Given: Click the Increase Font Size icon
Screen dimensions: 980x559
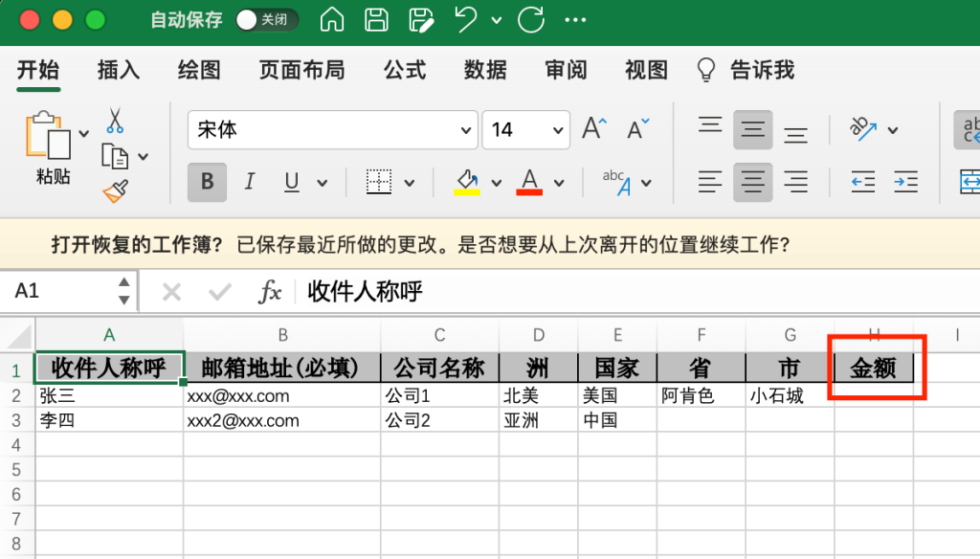Looking at the screenshot, I should 594,129.
